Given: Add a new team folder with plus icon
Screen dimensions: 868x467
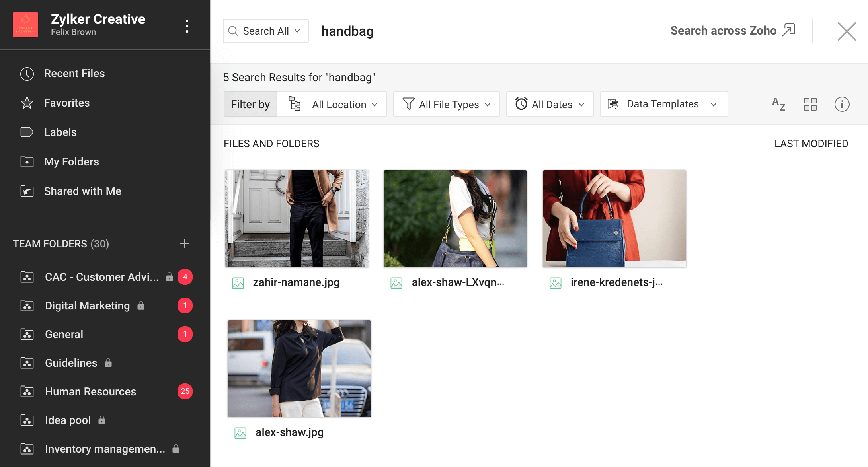Looking at the screenshot, I should pyautogui.click(x=184, y=243).
